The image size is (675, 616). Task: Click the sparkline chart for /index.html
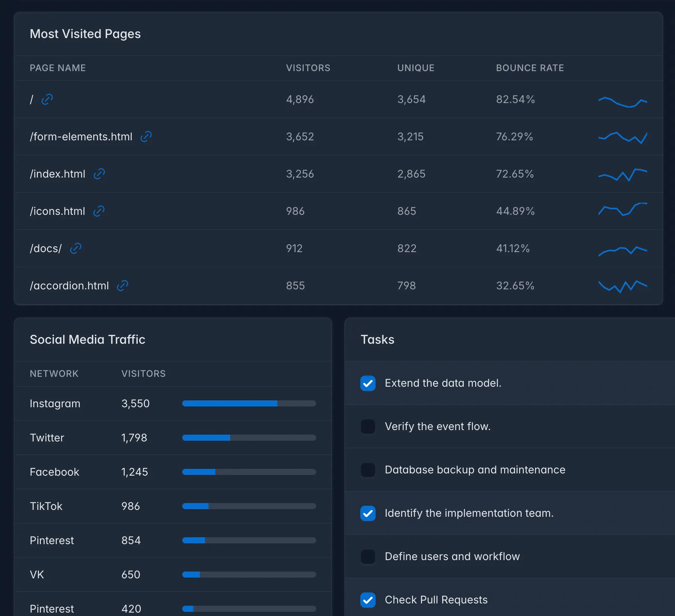tap(623, 175)
